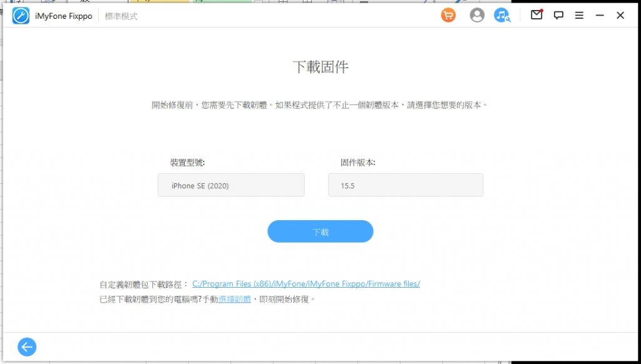The width and height of the screenshot is (641, 364).
Task: Click the 裝置型號 device model label
Action: tap(187, 163)
